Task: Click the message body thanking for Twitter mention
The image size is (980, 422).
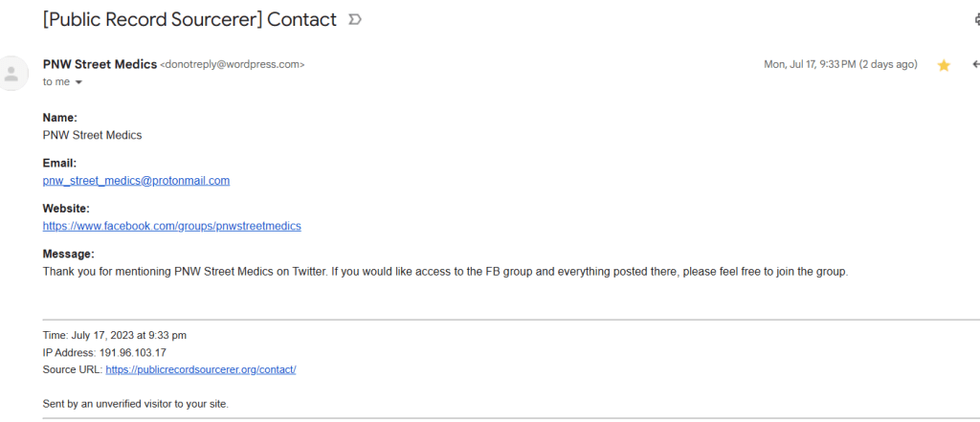Action: [x=445, y=272]
